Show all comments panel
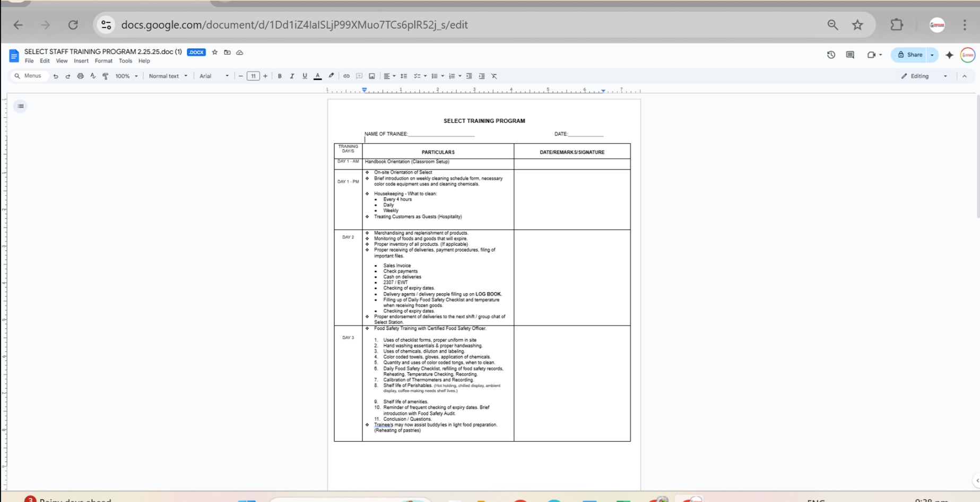 coord(850,55)
